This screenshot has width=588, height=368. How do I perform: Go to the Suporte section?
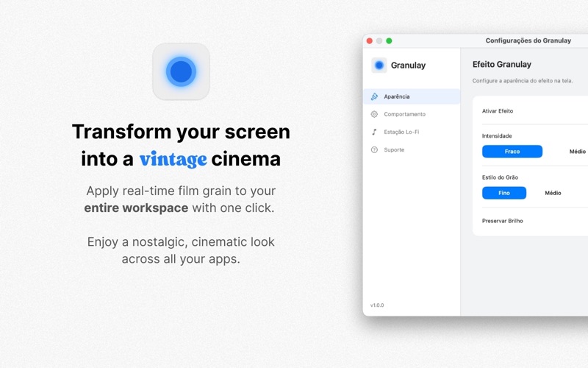click(412, 149)
